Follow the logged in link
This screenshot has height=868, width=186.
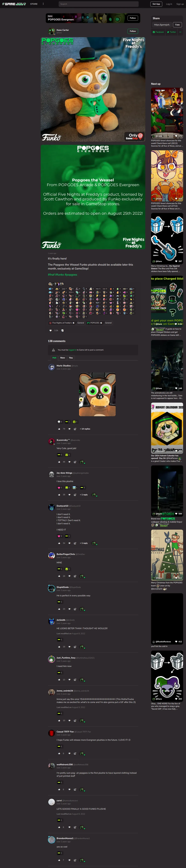(x=72, y=350)
